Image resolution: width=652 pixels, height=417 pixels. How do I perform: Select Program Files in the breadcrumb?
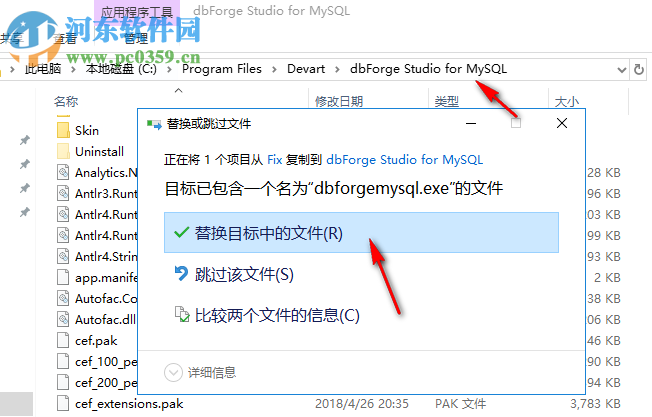click(x=222, y=69)
